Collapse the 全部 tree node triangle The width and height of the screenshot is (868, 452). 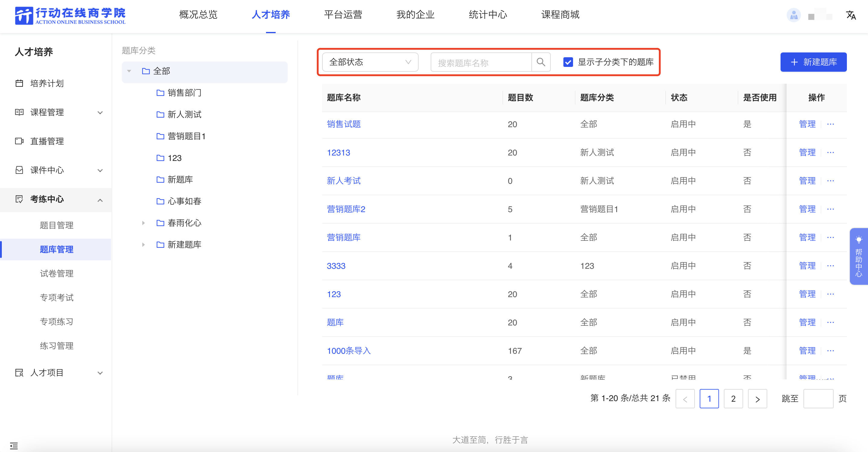point(129,71)
